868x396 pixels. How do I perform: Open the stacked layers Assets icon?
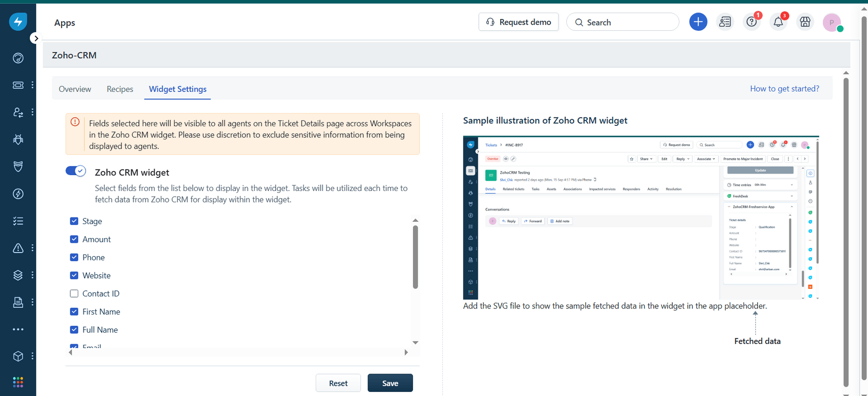click(18, 275)
